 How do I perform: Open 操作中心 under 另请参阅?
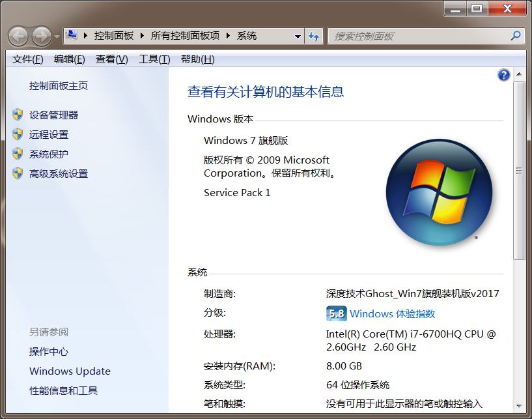coord(49,351)
